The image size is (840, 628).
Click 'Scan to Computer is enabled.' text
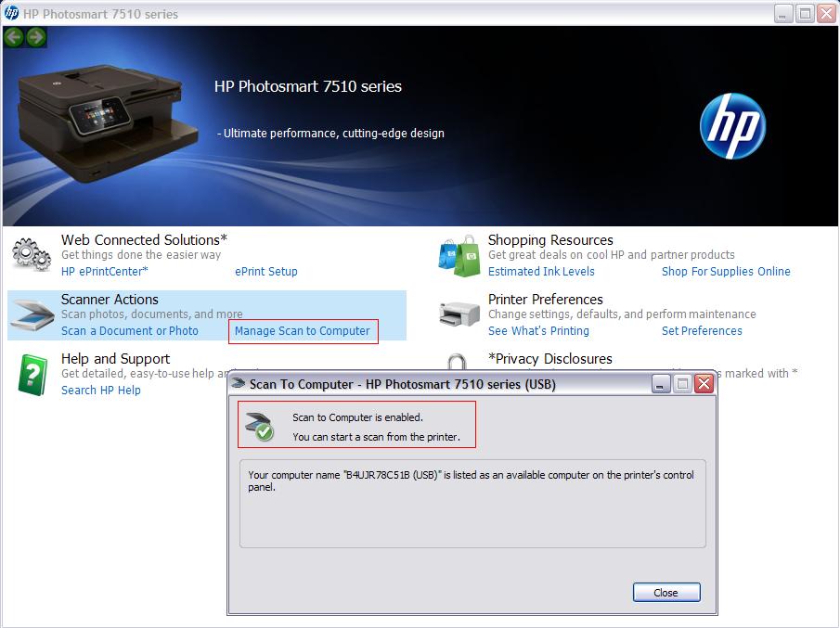point(358,417)
